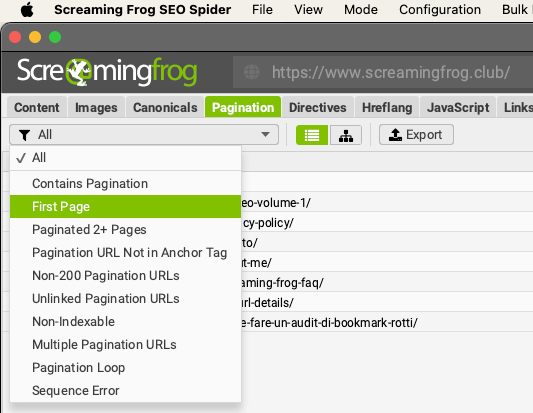Choose Non-Indexable filter option
Viewport: 533px width, 413px height.
coord(125,322)
